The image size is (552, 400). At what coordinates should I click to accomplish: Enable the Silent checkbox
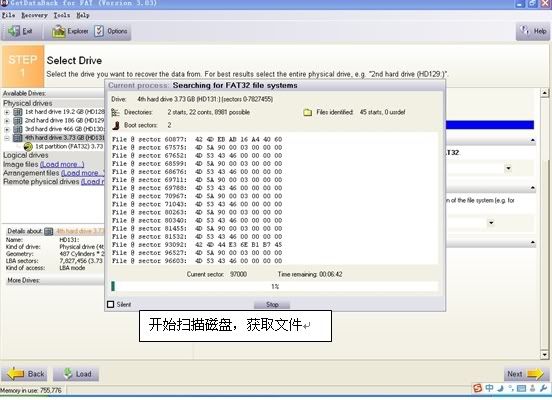point(111,304)
